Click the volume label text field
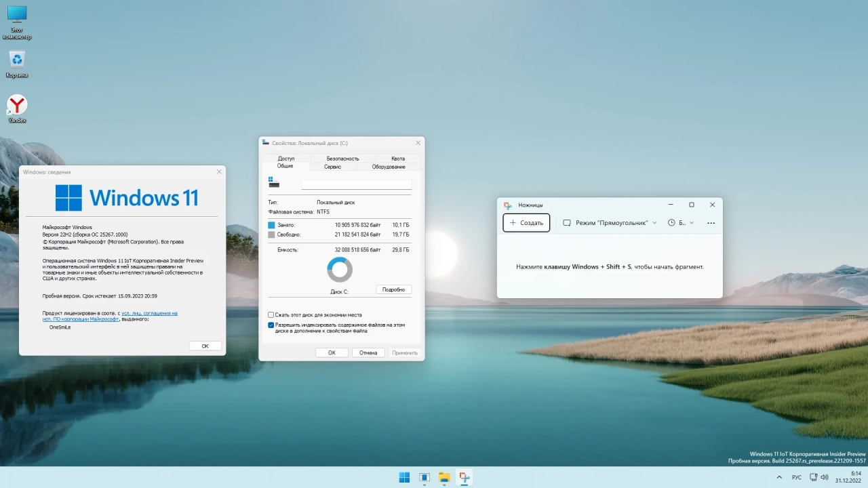This screenshot has height=488, width=868. click(357, 184)
